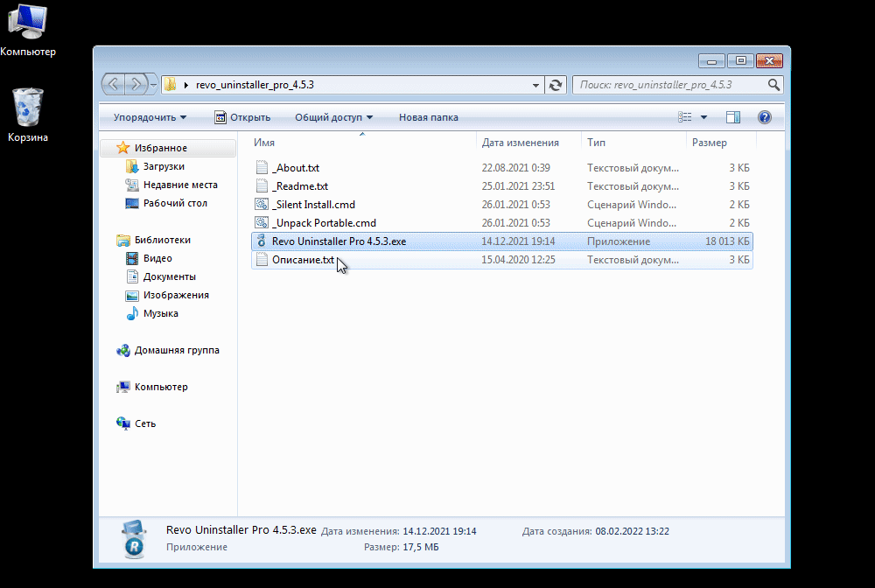Select Компьютер in the navigation pane

[161, 387]
